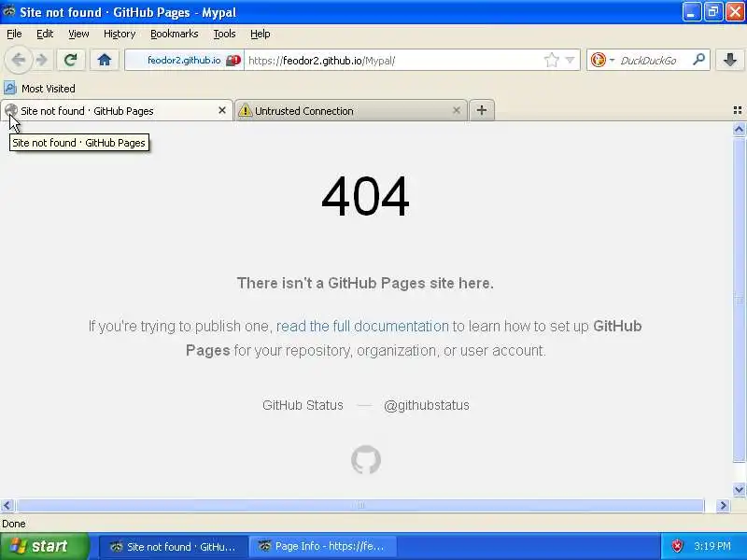Click the vertical scrollbar down arrow

pos(739,489)
